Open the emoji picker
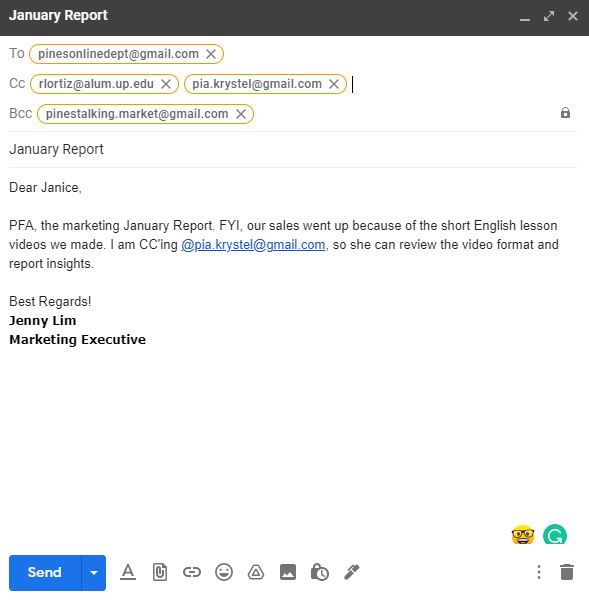589x601 pixels. pyautogui.click(x=224, y=572)
